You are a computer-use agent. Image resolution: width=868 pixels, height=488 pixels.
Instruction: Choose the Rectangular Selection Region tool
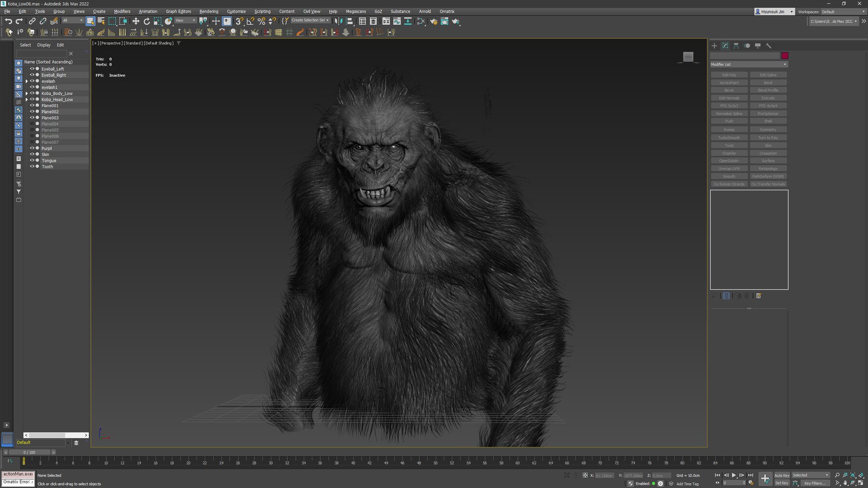[x=112, y=21]
